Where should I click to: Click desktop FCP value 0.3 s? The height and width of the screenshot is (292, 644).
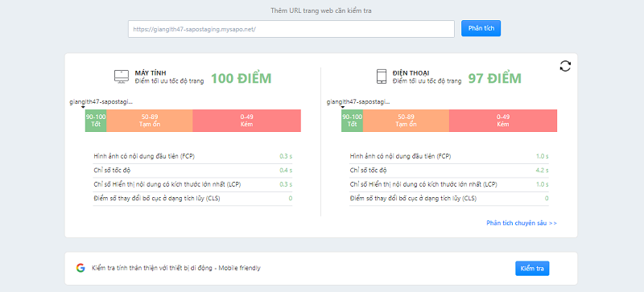(286, 157)
